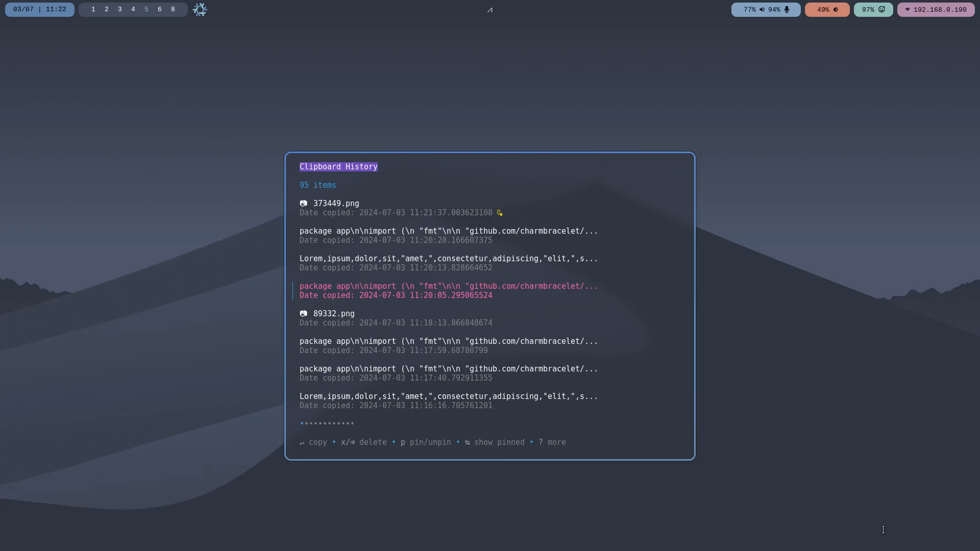Click the brightness icon in the orange module

click(836, 9)
